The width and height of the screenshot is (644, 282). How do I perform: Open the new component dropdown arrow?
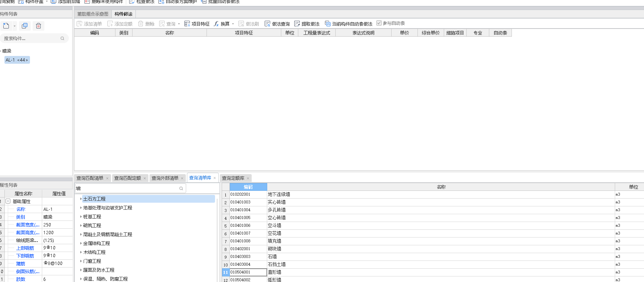pos(14,26)
